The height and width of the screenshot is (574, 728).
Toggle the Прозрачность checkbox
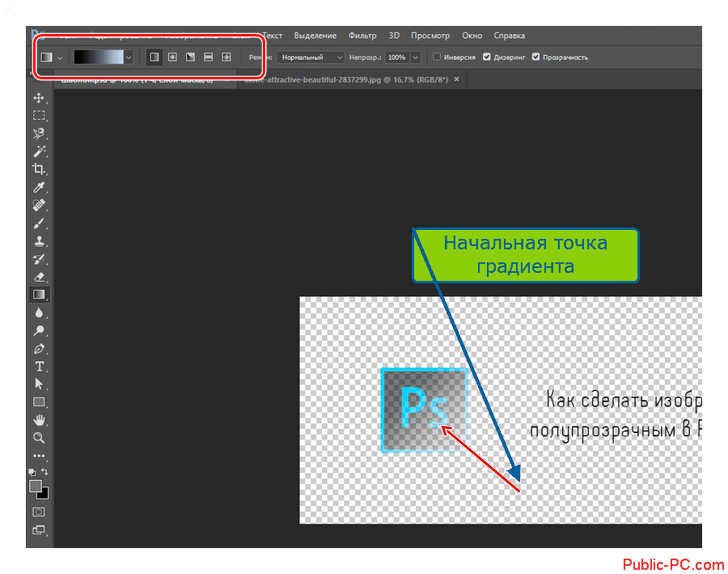click(536, 57)
